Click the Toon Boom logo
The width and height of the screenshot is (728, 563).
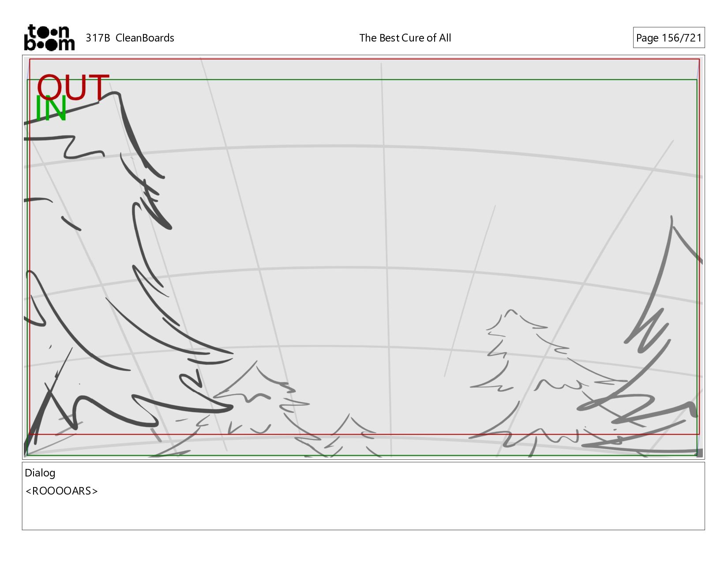[x=49, y=38]
